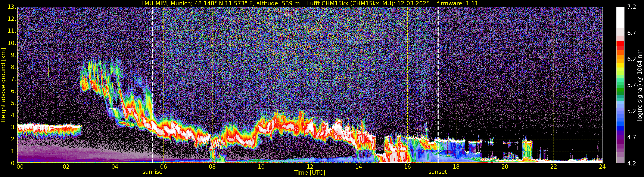
Task: Click the 'sunrise' label below the time axis
Action: point(152,172)
